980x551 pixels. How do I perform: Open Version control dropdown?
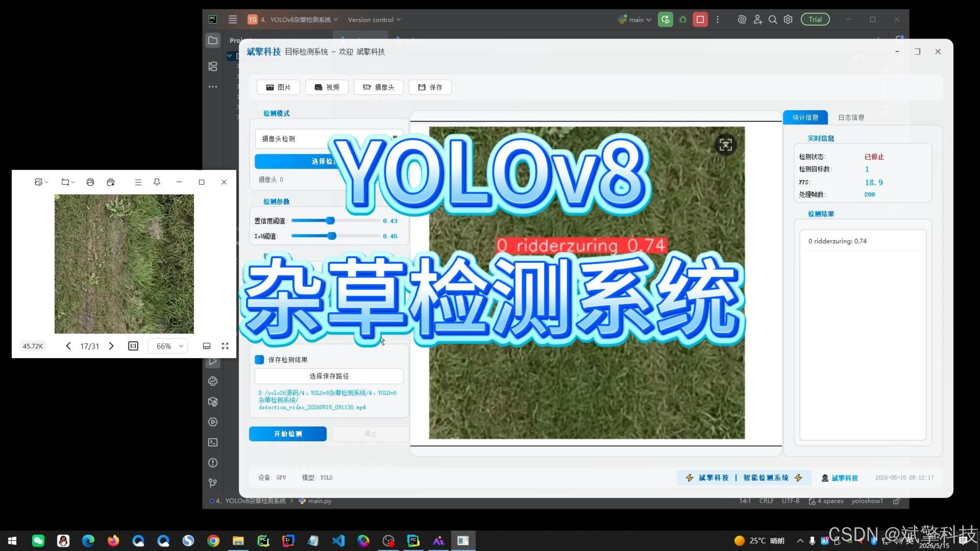(374, 20)
